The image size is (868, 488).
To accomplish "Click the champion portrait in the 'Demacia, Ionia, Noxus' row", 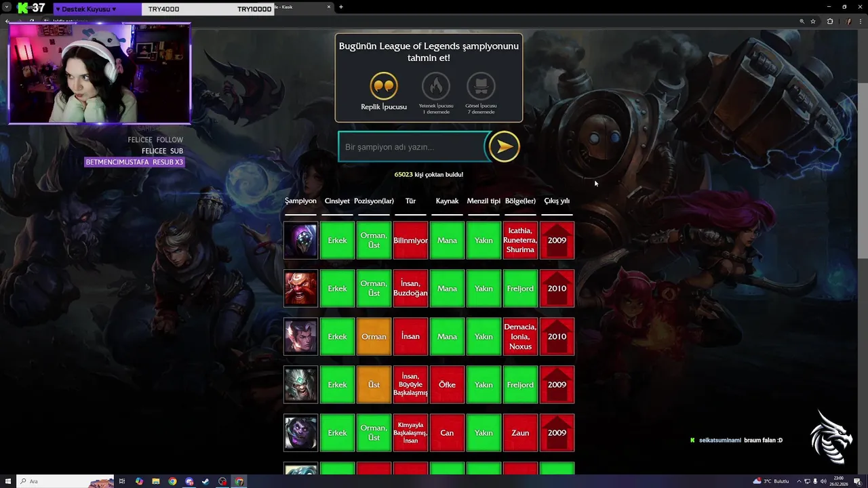I will tap(300, 337).
